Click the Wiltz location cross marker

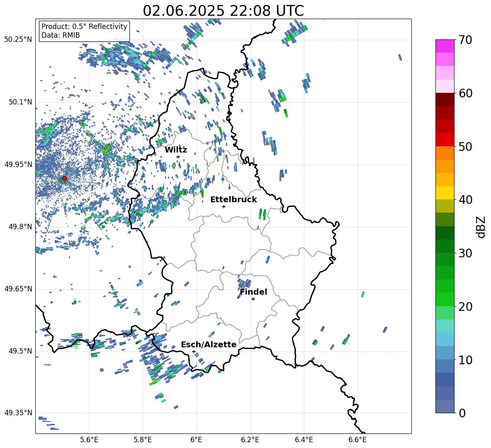pyautogui.click(x=178, y=157)
